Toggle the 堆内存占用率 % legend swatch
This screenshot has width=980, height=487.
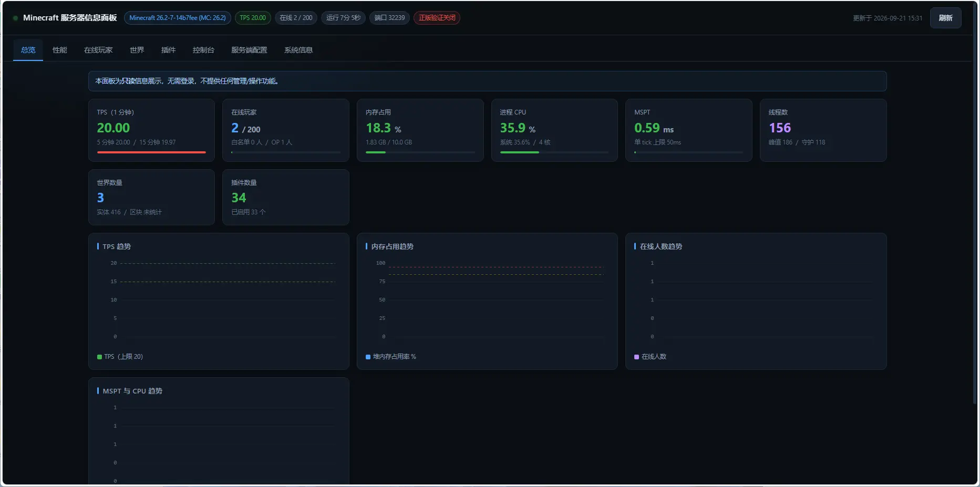pyautogui.click(x=368, y=357)
